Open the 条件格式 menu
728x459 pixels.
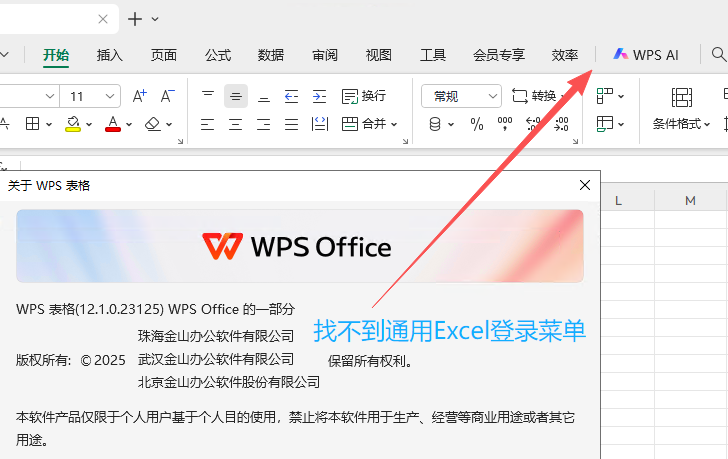pos(681,124)
